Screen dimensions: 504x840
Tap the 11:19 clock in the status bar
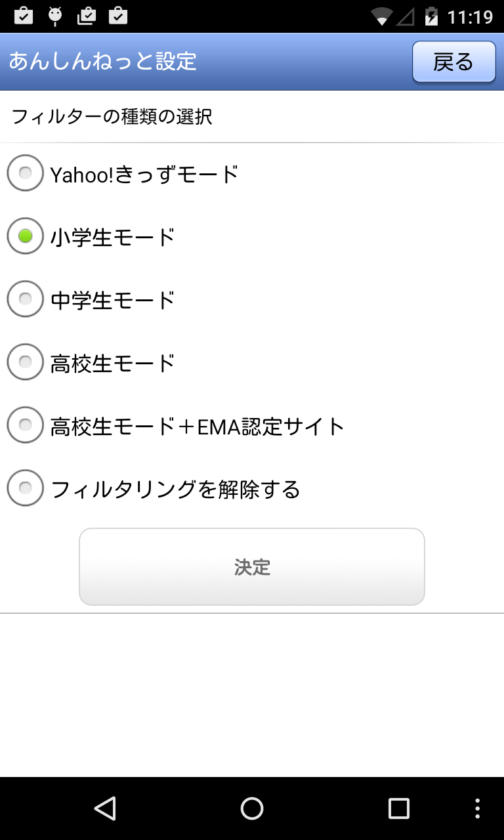tap(470, 16)
